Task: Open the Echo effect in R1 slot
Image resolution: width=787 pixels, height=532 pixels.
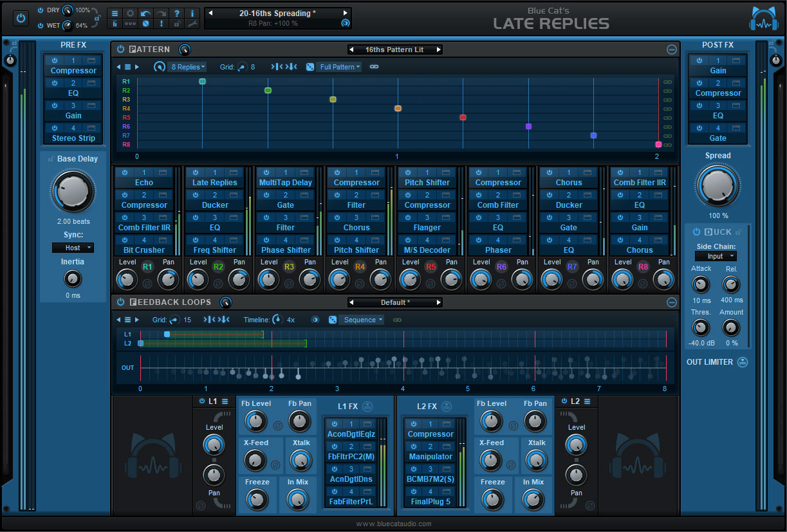Action: [144, 183]
